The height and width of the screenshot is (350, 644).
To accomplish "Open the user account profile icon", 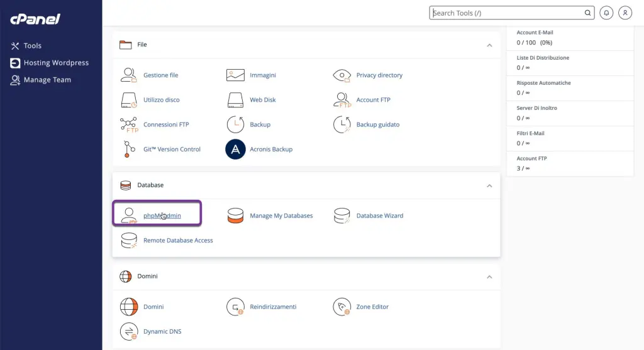I will pyautogui.click(x=625, y=13).
